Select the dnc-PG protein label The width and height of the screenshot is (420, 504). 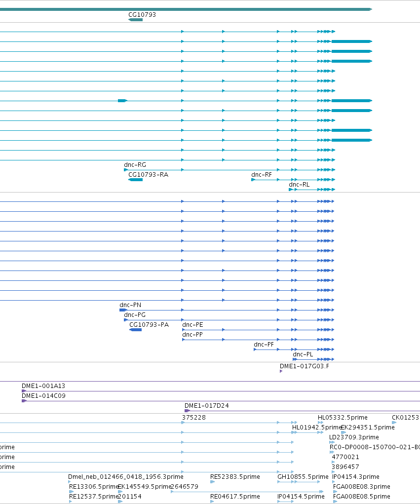(x=135, y=315)
